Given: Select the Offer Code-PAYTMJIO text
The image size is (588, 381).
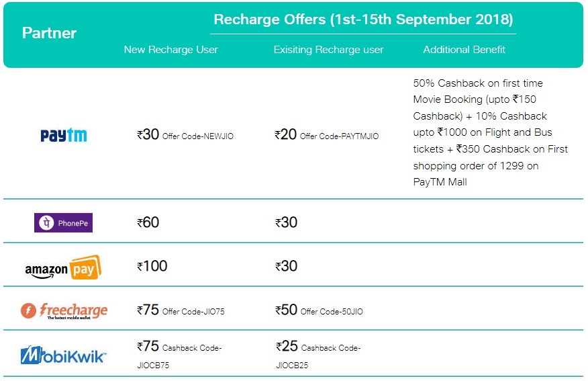Looking at the screenshot, I should (x=339, y=136).
